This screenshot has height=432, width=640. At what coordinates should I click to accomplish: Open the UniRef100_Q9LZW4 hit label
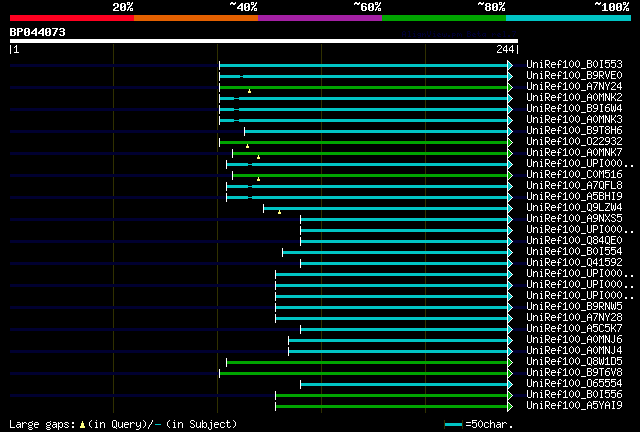[x=574, y=208]
